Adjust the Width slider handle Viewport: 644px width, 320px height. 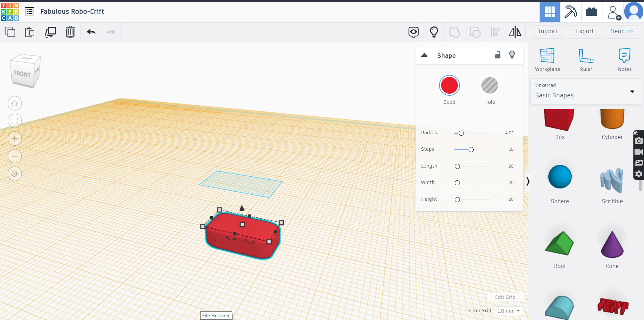click(457, 183)
